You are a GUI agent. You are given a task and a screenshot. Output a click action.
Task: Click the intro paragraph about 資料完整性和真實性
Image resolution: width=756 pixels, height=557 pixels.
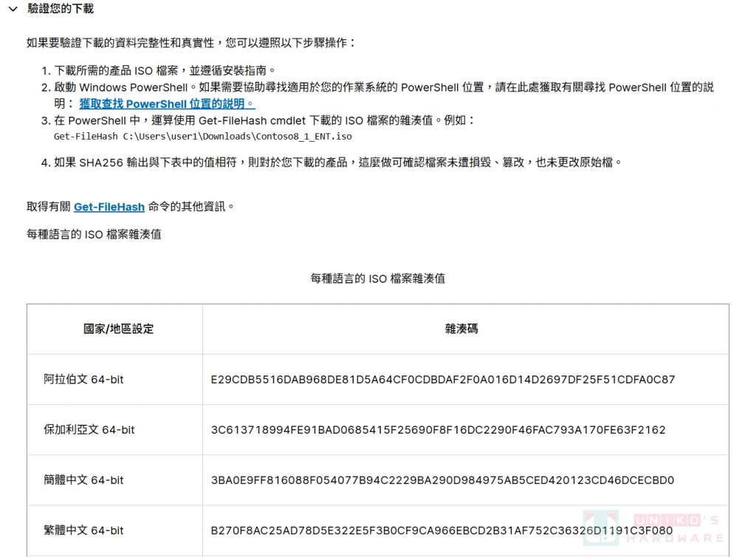(x=191, y=43)
